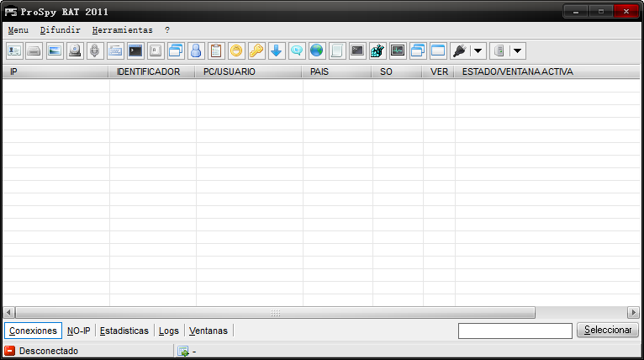Click the golden key icon

pos(256,50)
